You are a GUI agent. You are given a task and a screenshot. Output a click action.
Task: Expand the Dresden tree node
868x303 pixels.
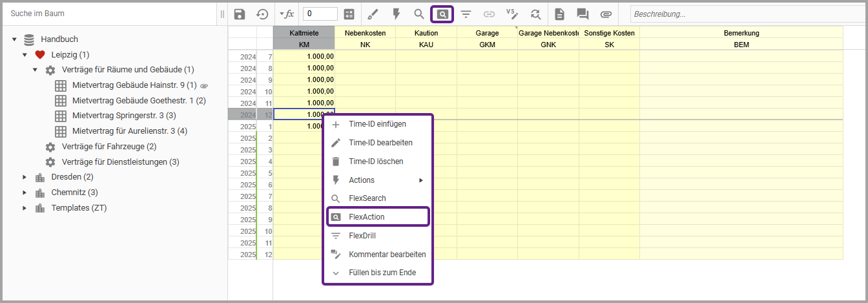[25, 177]
